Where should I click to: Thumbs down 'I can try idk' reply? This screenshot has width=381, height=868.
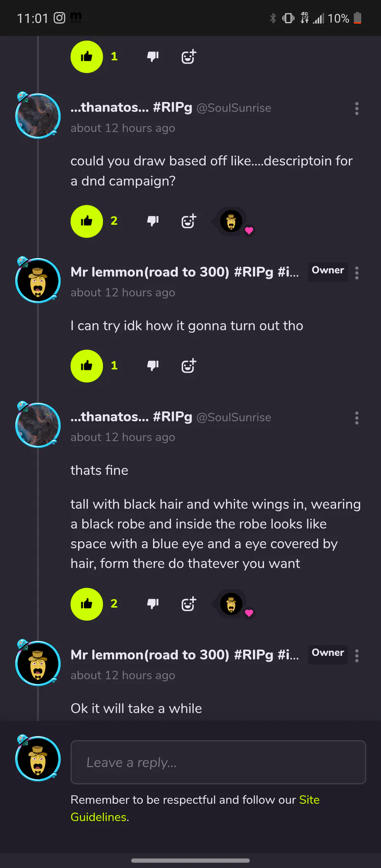pos(153,366)
